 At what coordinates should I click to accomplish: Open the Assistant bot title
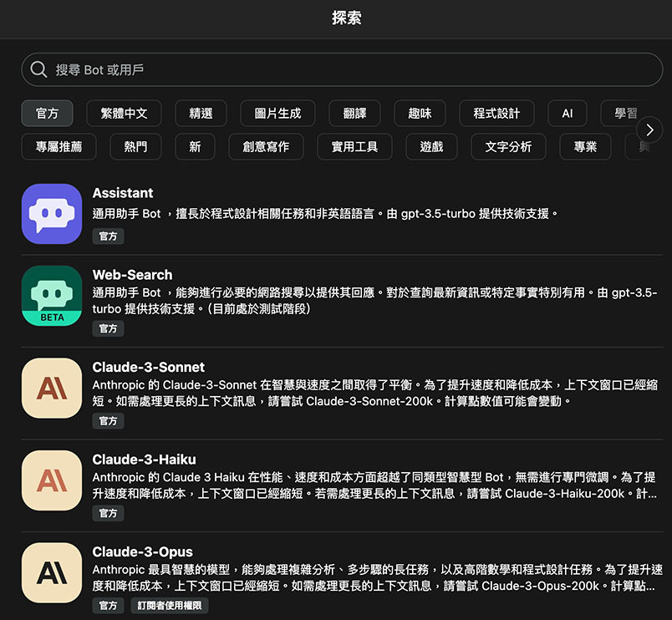123,193
